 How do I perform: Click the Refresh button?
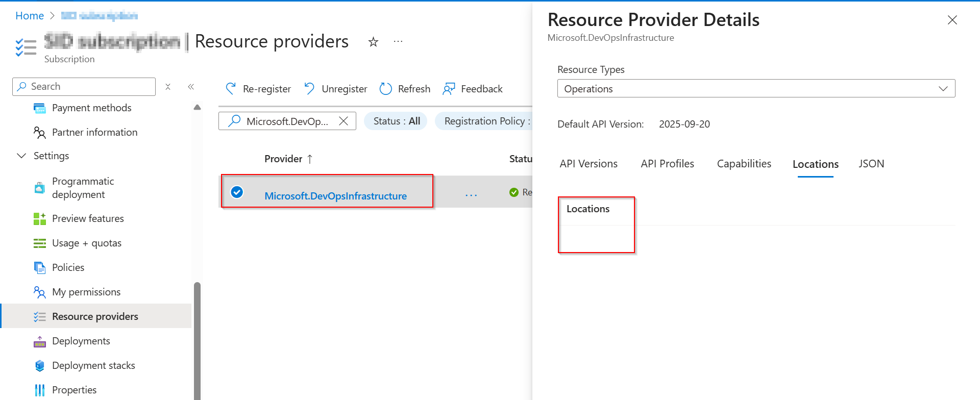coord(405,89)
